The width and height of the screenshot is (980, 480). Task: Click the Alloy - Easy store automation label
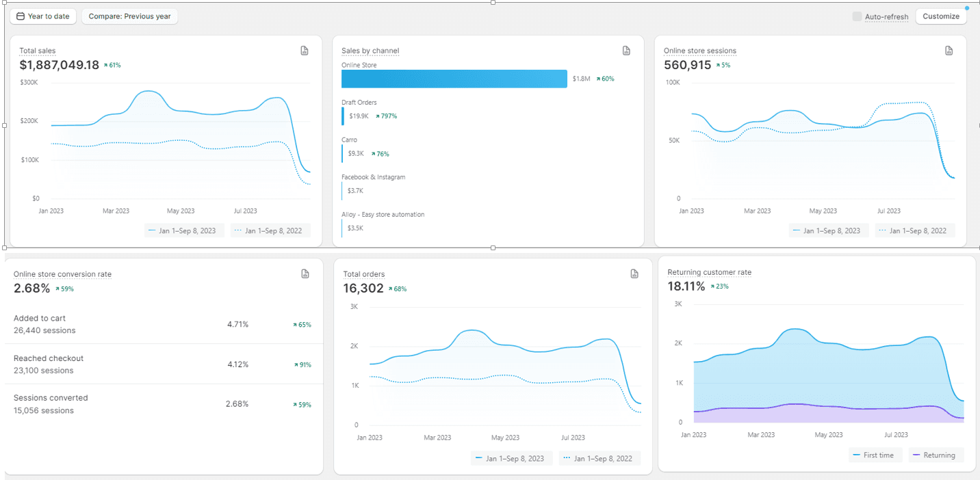click(x=383, y=215)
